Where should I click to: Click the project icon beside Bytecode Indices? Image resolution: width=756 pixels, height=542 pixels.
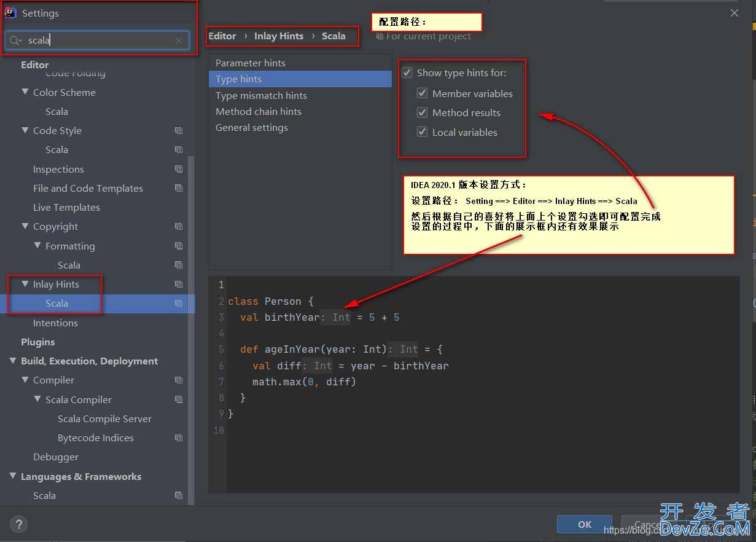179,438
